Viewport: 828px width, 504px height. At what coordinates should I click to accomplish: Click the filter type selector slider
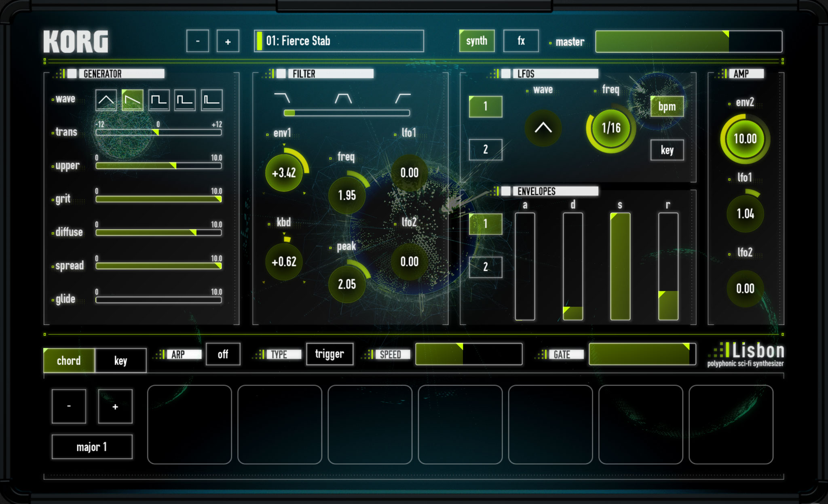[x=347, y=113]
